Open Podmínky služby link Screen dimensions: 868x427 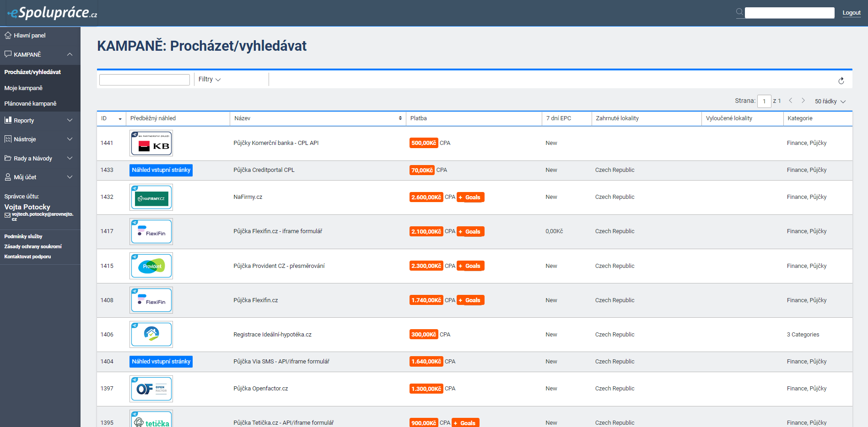coord(23,236)
